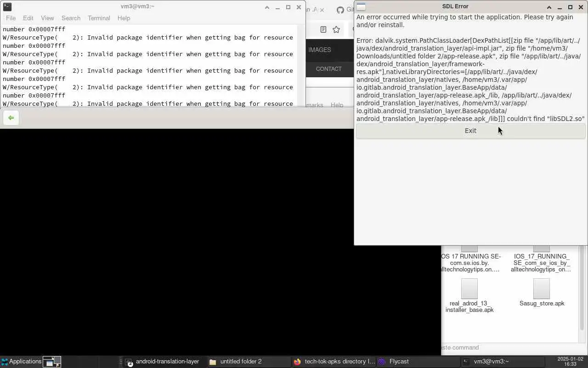Open the Terminal menu in terminal window
This screenshot has width=588, height=368.
point(99,18)
